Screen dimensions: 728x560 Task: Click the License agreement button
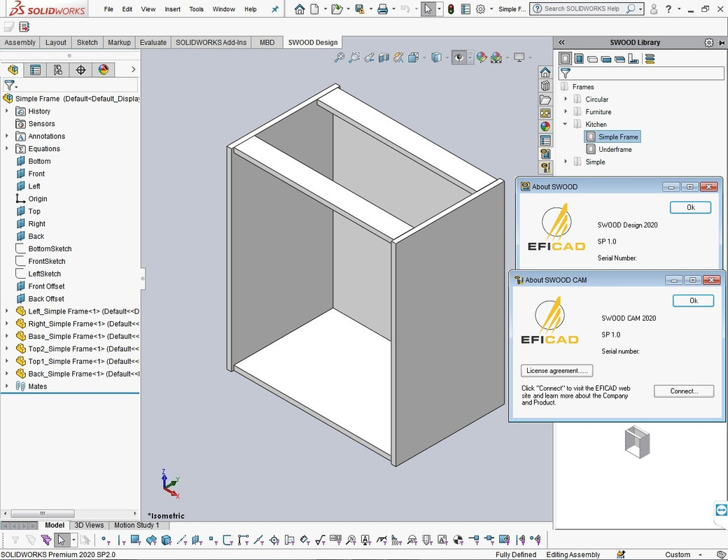click(x=556, y=370)
